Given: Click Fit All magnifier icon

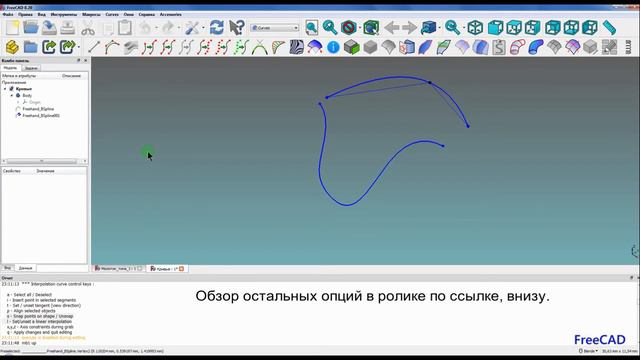Looking at the screenshot, I should [x=312, y=28].
